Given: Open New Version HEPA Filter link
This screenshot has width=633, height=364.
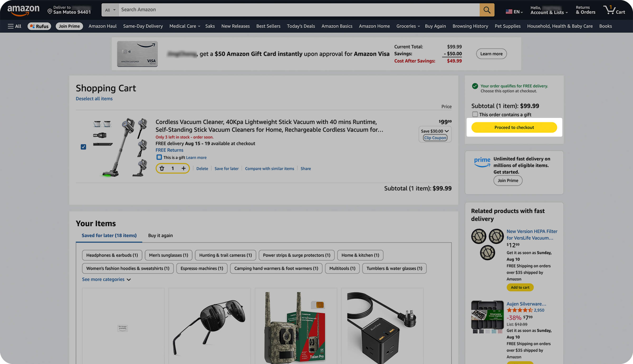Looking at the screenshot, I should coord(532,234).
